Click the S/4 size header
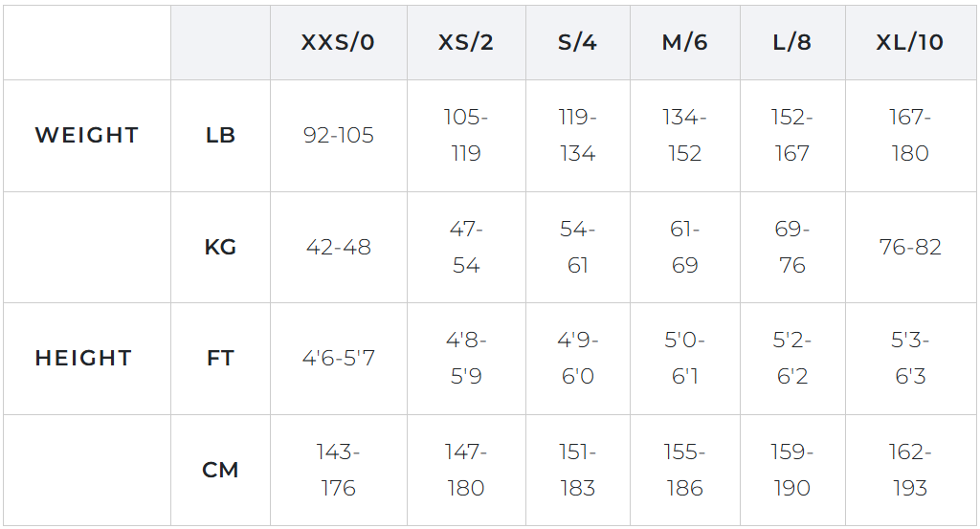The width and height of the screenshot is (980, 529). [577, 42]
